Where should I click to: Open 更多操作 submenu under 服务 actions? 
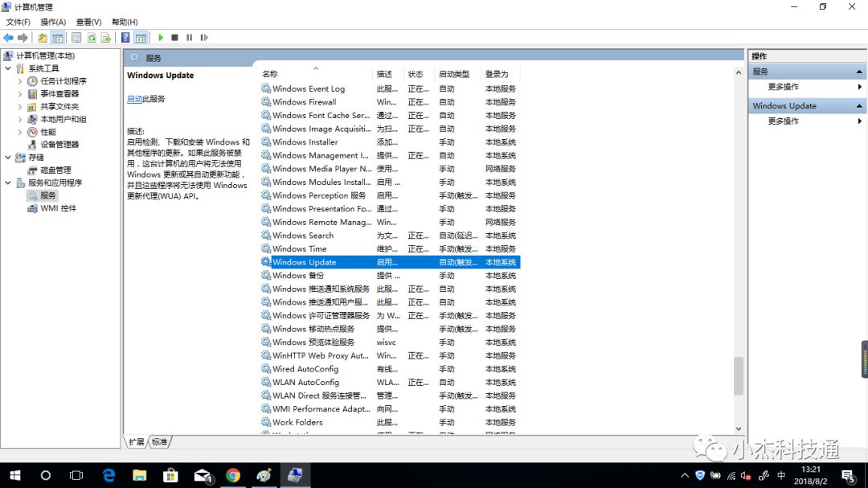tap(807, 87)
